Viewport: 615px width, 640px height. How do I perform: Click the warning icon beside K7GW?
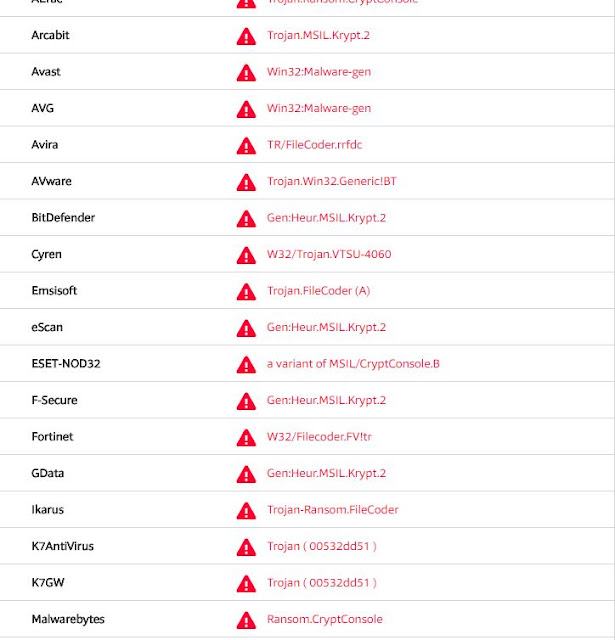click(x=246, y=584)
